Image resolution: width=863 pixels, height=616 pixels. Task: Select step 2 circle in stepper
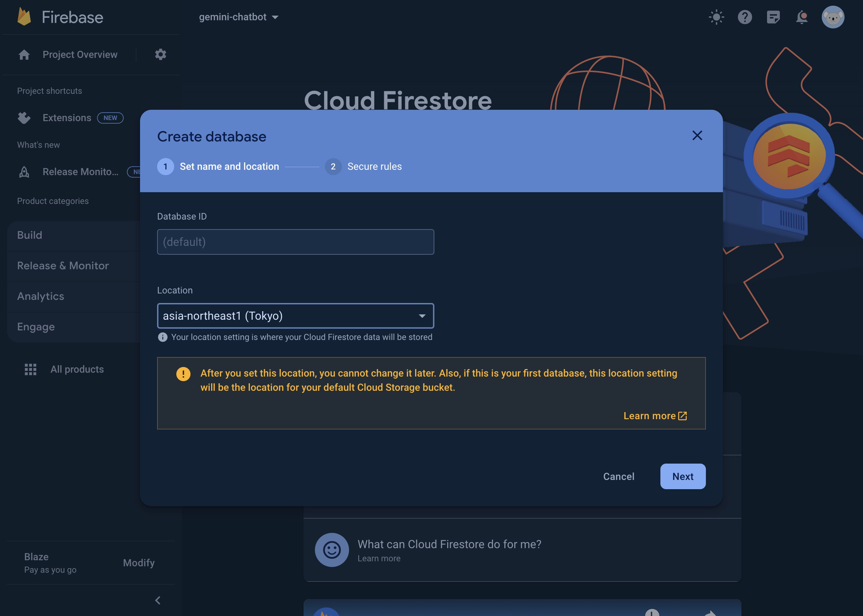[x=333, y=167]
